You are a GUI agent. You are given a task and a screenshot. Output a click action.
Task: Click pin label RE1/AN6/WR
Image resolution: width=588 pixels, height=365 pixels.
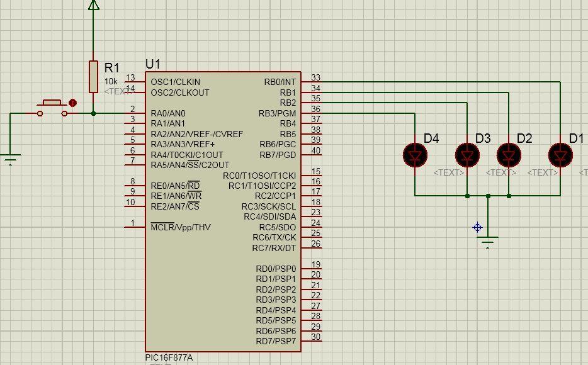click(x=176, y=196)
